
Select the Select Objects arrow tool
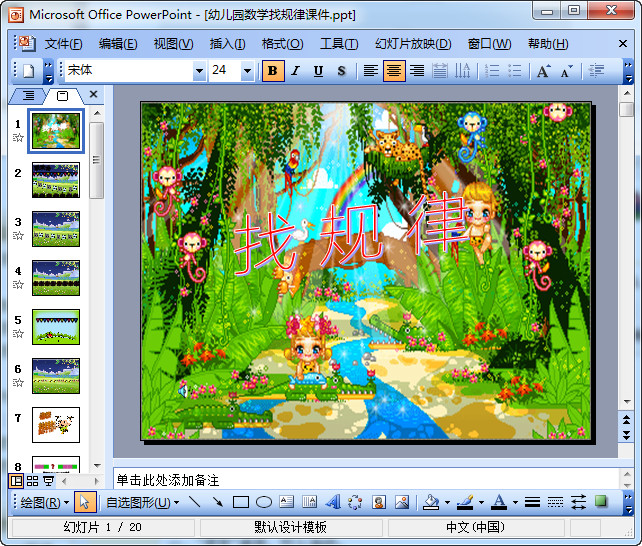click(85, 502)
